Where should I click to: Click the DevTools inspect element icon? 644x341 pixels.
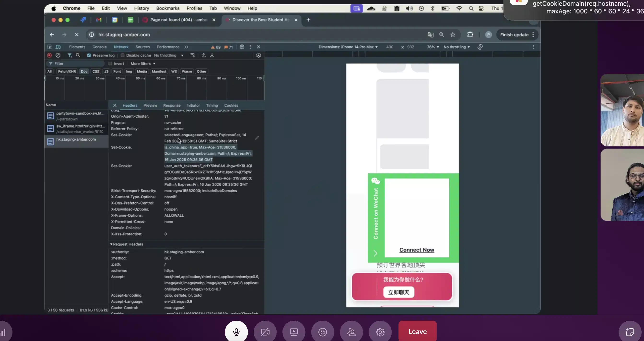(x=49, y=47)
